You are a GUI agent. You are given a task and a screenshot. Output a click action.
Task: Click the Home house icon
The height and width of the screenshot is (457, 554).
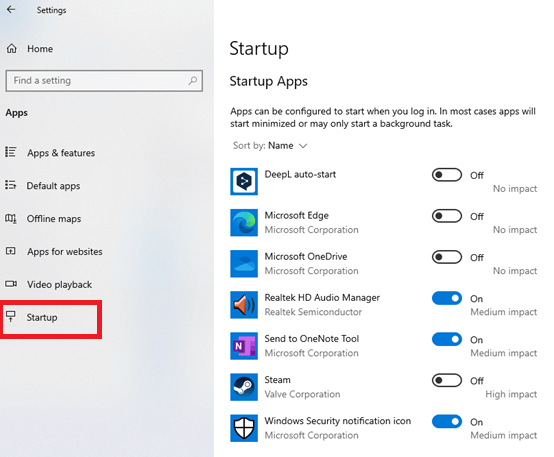(x=12, y=48)
